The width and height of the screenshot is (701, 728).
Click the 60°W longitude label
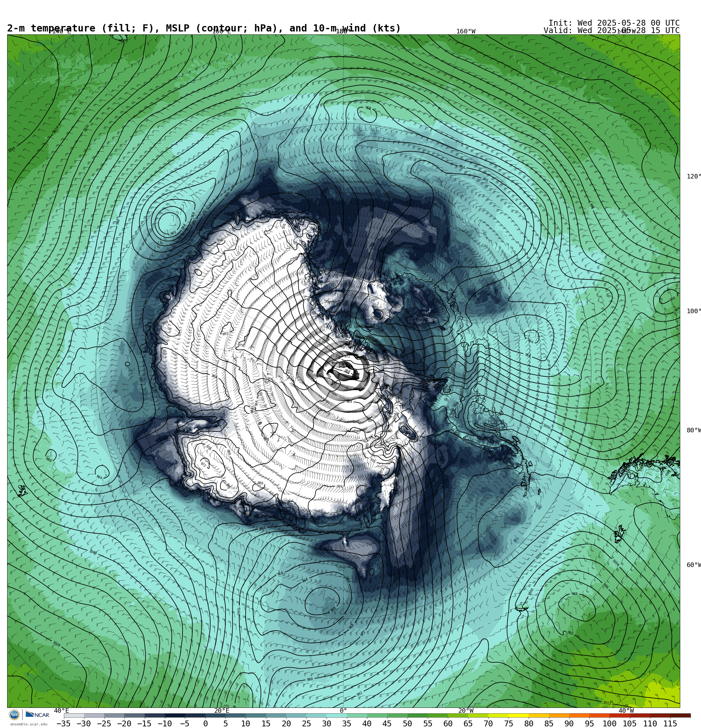pyautogui.click(x=694, y=565)
